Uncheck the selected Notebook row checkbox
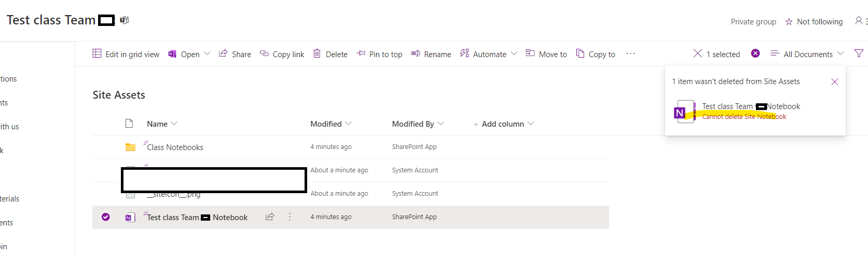868x257 pixels. click(x=106, y=217)
